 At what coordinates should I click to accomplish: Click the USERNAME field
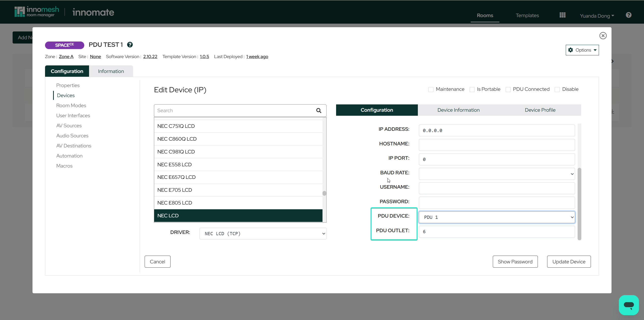[x=497, y=188]
